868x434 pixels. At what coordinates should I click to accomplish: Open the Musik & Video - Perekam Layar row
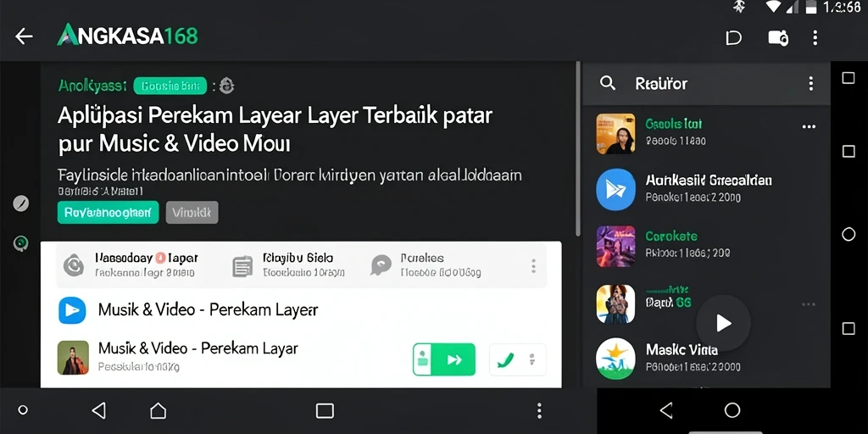tap(301, 357)
